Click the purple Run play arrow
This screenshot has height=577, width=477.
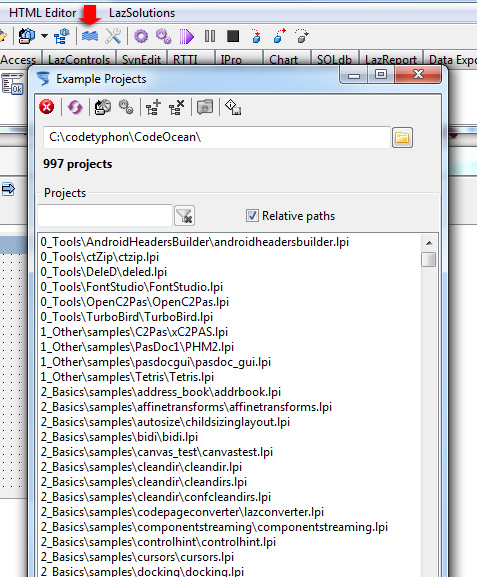pos(187,36)
